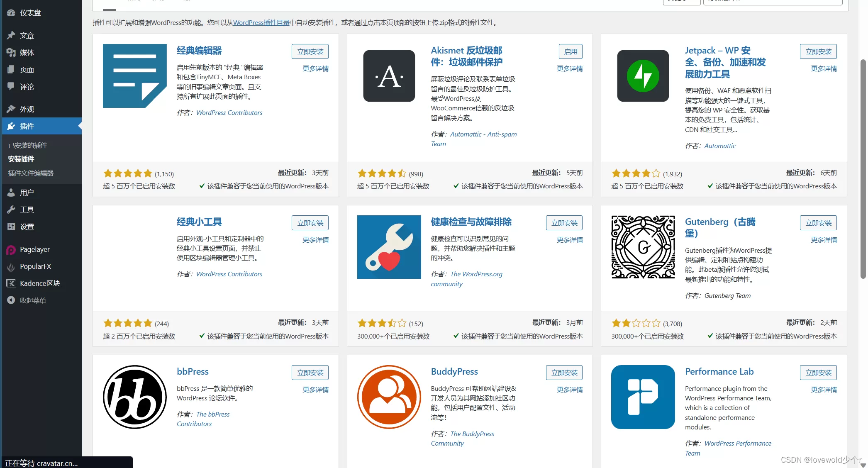The image size is (868, 468).
Task: Click the Akismet plugin logo icon
Action: pos(389,76)
